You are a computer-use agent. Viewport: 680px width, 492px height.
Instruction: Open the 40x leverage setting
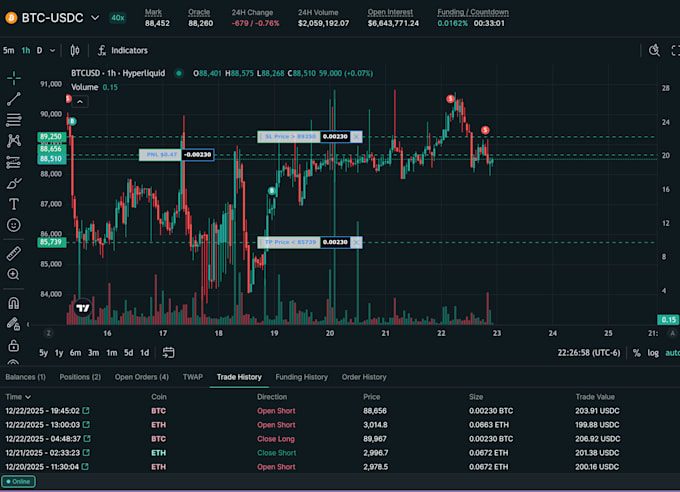(x=118, y=18)
